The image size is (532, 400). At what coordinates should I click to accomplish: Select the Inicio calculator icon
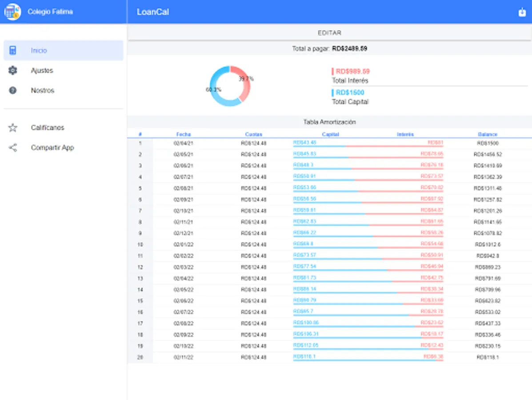[x=13, y=51]
